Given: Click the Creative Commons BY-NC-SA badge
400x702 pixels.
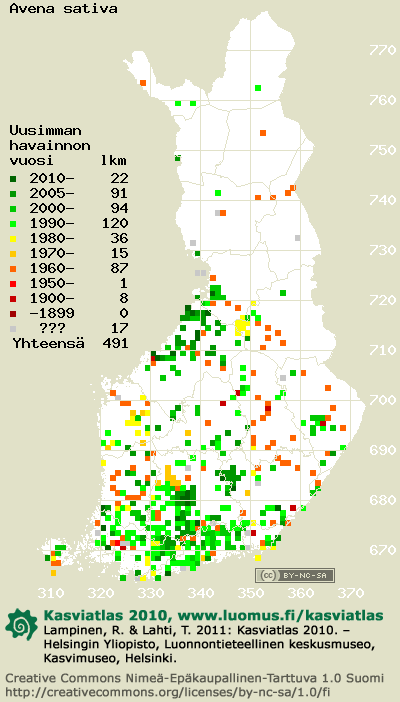Looking at the screenshot, I should [x=295, y=575].
